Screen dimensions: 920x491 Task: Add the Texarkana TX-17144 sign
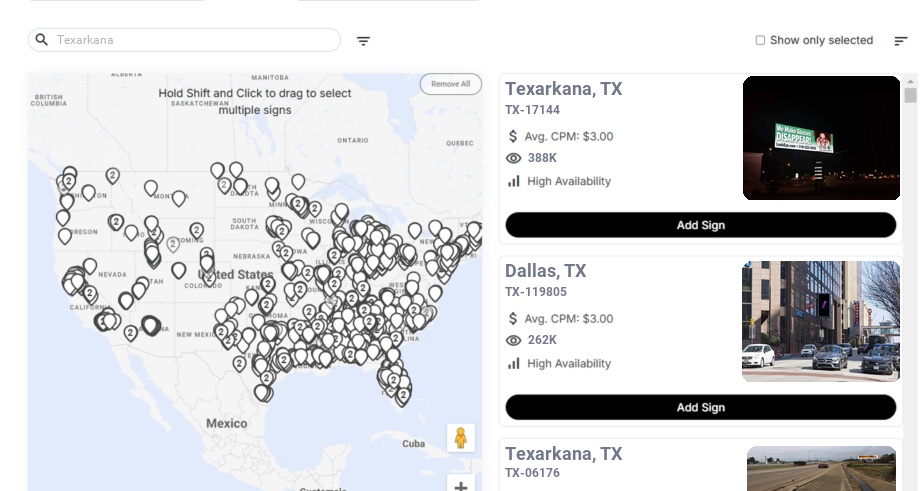[x=700, y=225]
